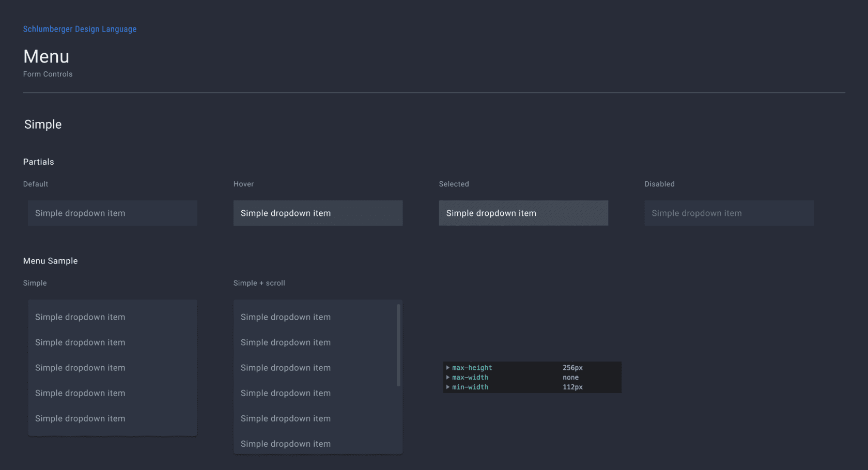Click the Partials subheading
The height and width of the screenshot is (470, 868).
tap(38, 162)
